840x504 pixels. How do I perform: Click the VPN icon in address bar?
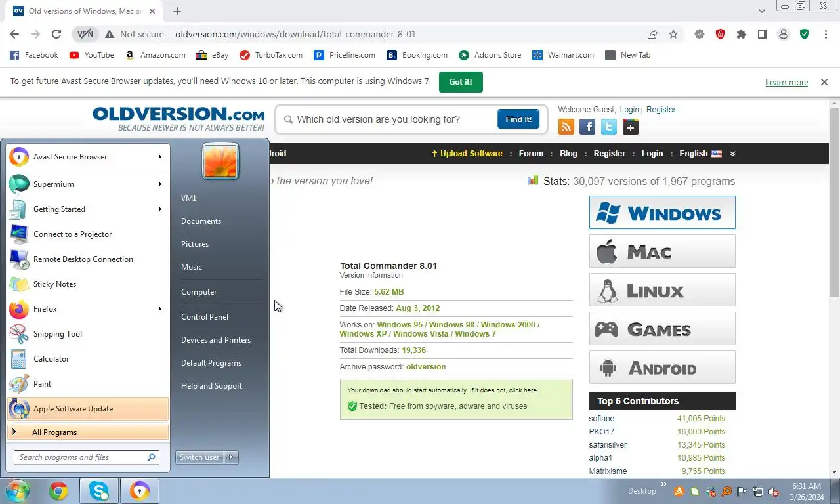(85, 34)
